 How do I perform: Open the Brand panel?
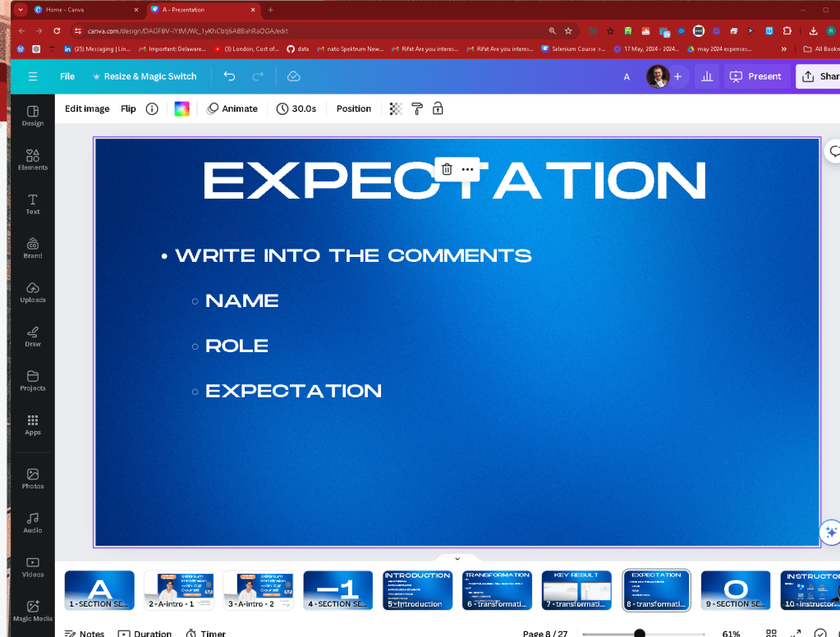33,248
